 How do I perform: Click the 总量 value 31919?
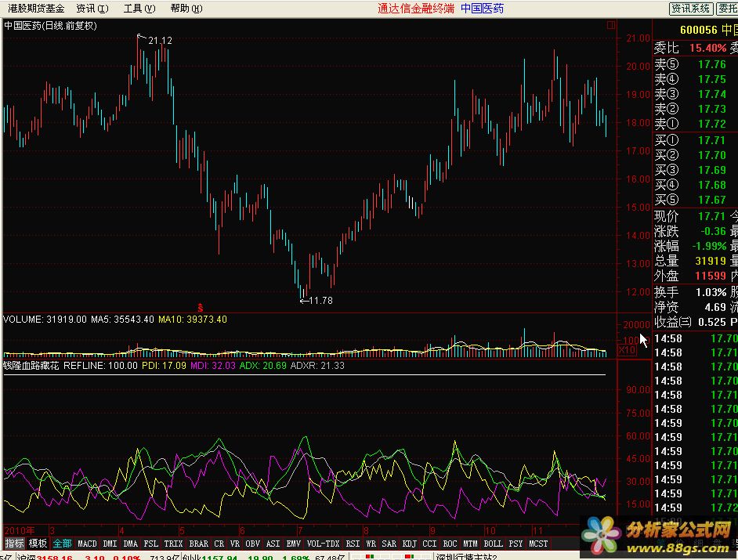click(711, 261)
